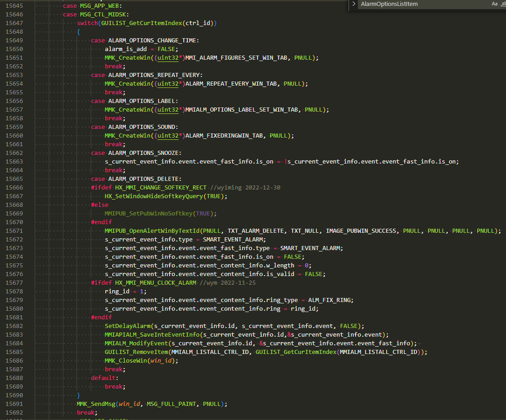Click MMIALM_OPTIONS_LABEL_SET_WIN_TAB argument

pyautogui.click(x=242, y=110)
